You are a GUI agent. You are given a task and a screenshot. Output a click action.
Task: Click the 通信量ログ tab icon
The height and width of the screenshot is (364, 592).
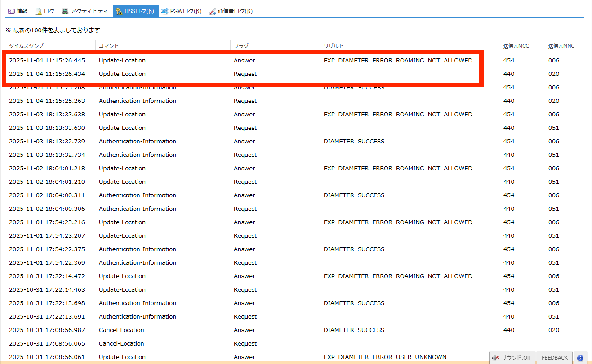pyautogui.click(x=213, y=11)
